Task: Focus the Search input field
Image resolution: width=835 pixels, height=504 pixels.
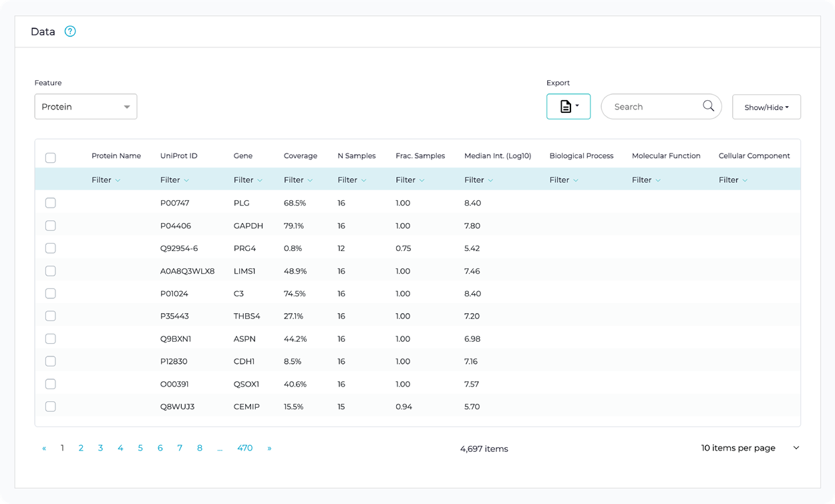Action: point(661,107)
